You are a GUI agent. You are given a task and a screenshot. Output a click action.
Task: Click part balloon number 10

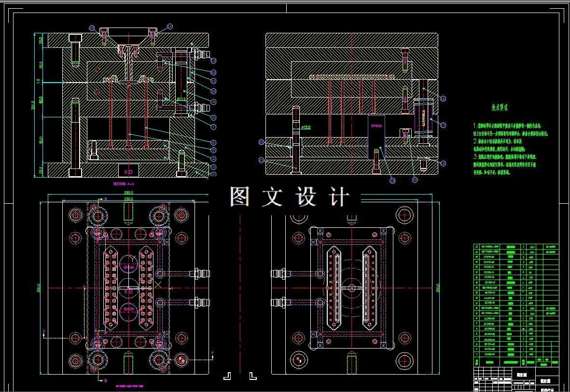pyautogui.click(x=213, y=91)
